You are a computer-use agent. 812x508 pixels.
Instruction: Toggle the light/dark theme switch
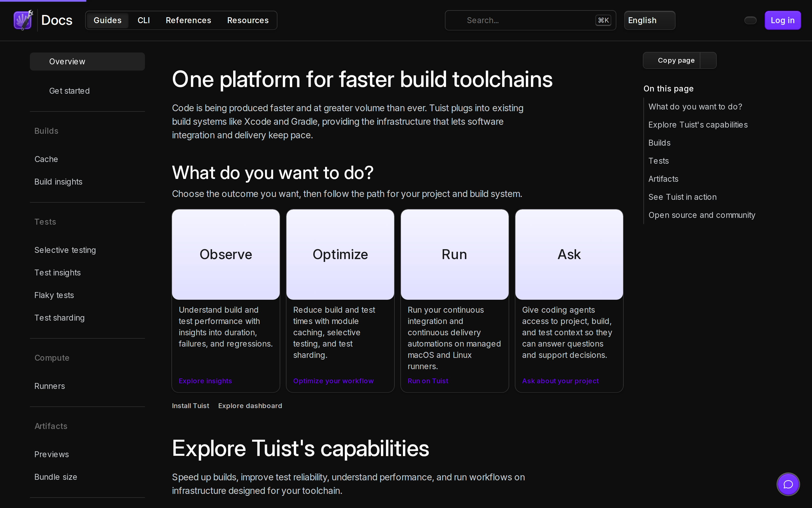750,21
